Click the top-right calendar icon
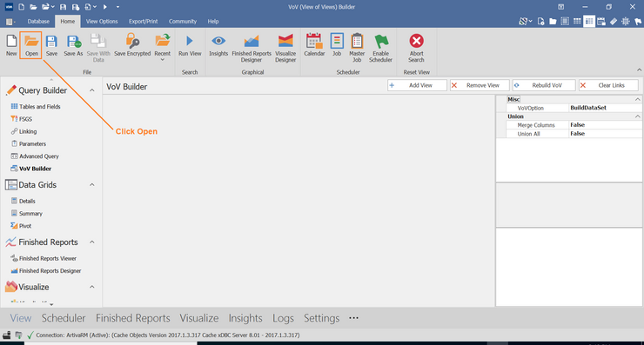644x345 pixels. (x=601, y=22)
